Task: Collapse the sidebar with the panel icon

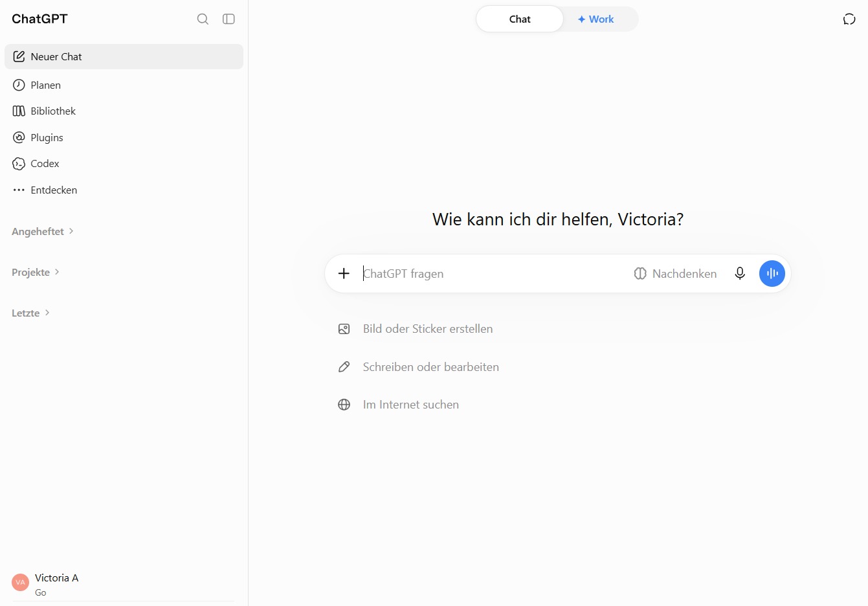Action: click(228, 19)
